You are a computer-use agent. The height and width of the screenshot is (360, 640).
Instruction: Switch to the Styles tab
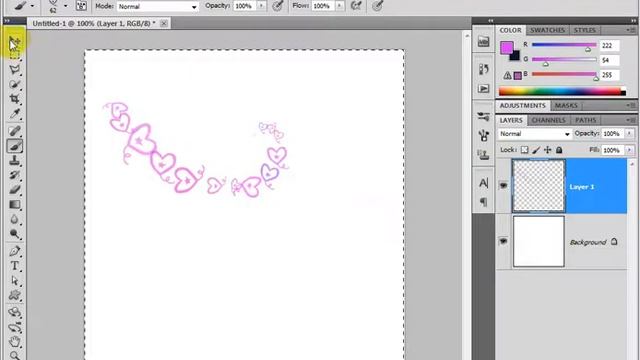585,30
